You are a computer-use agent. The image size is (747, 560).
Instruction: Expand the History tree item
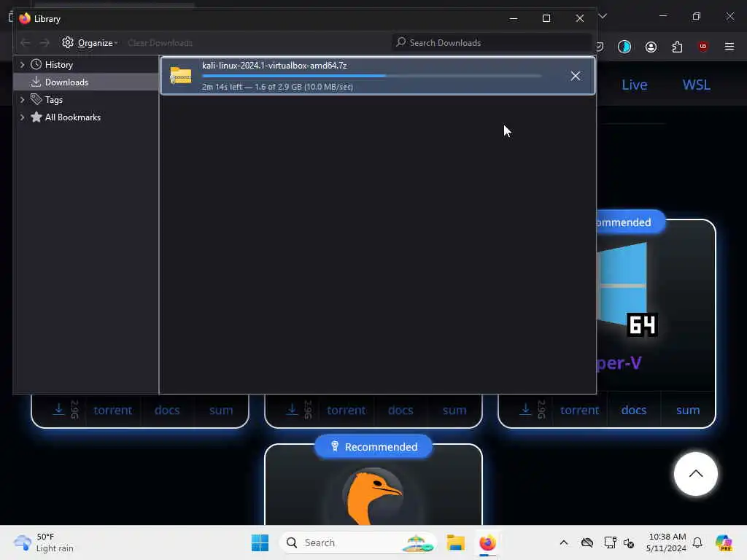pos(22,65)
